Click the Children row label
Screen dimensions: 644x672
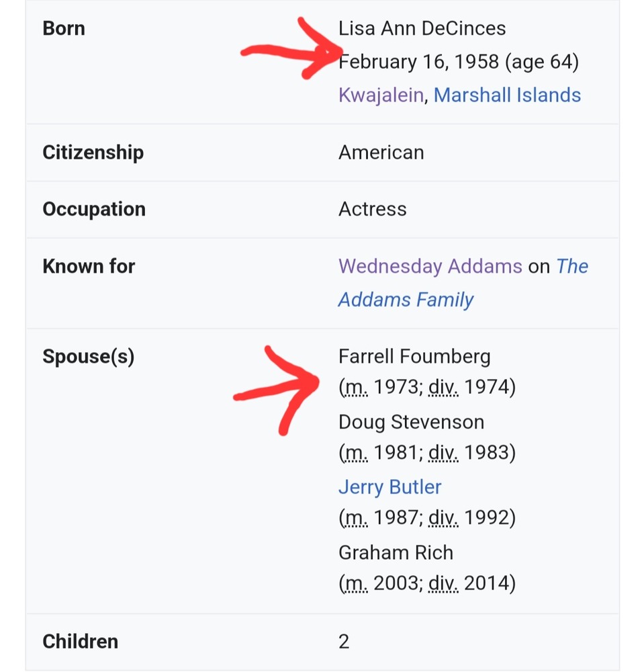[80, 642]
